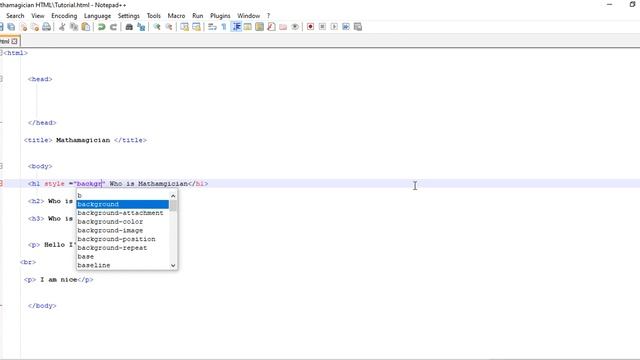Toggle the Function List panel icon

tap(271, 27)
